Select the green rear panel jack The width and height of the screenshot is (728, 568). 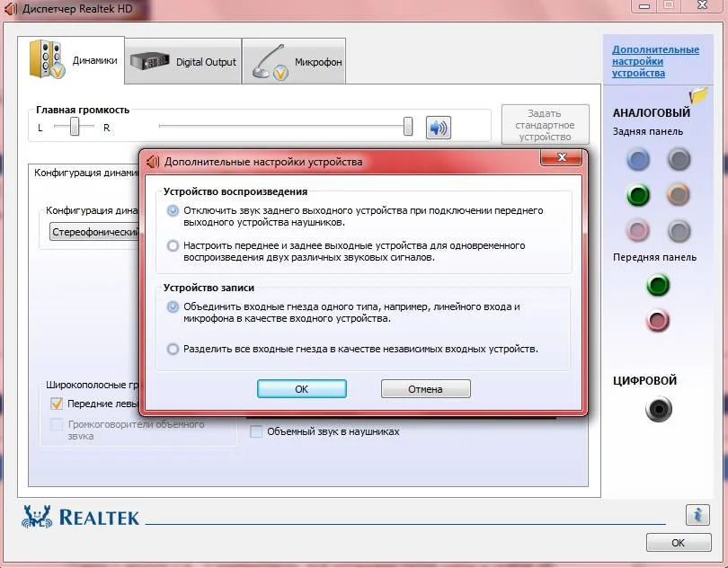[638, 195]
